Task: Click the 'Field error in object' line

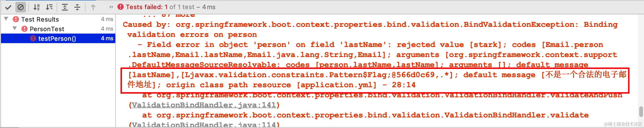Action: [x=370, y=45]
